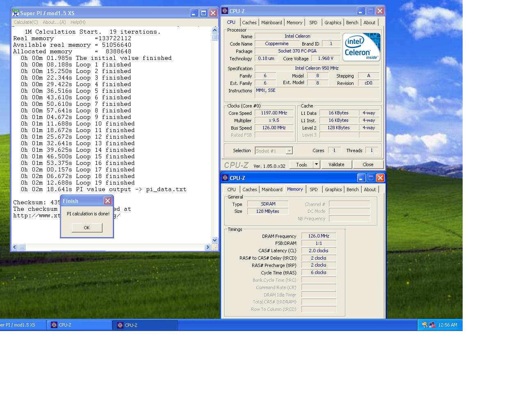The height and width of the screenshot is (420, 525).
Task: Click the Close button in CPU-Z
Action: pyautogui.click(x=368, y=164)
